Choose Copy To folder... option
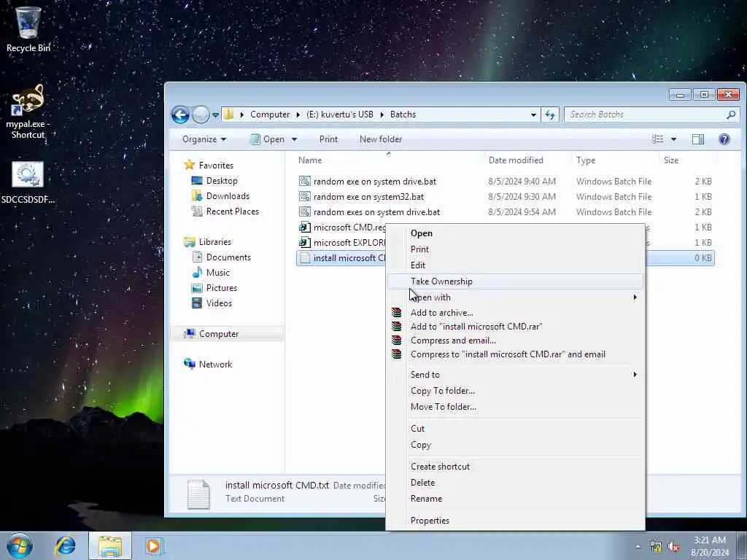747x560 pixels. [515, 391]
